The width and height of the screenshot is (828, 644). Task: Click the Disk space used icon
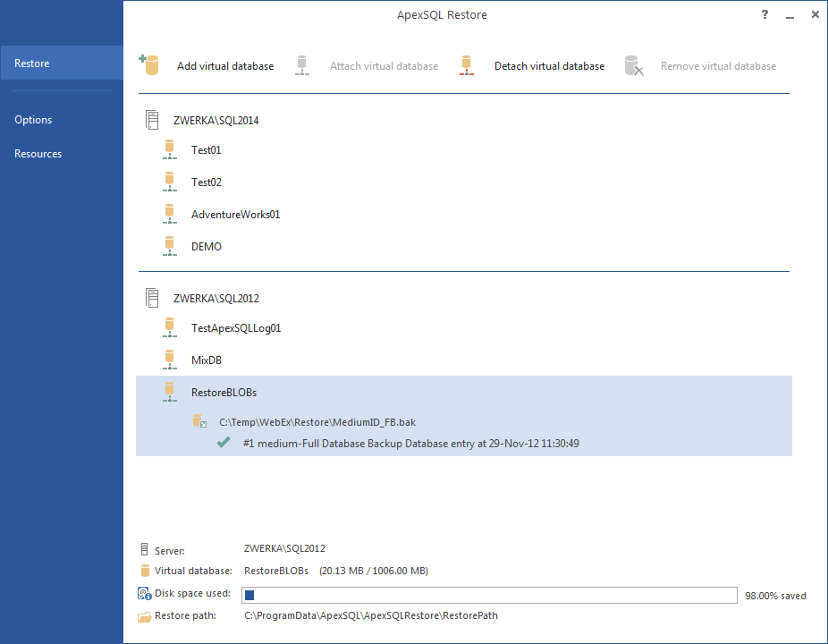pyautogui.click(x=145, y=594)
